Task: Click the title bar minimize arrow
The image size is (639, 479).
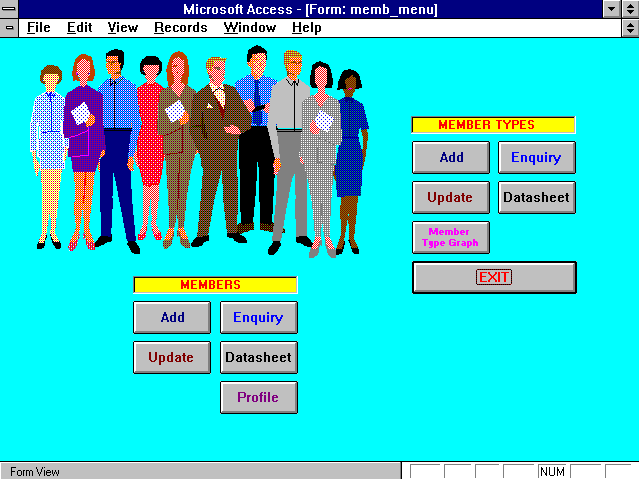Action: [x=611, y=9]
